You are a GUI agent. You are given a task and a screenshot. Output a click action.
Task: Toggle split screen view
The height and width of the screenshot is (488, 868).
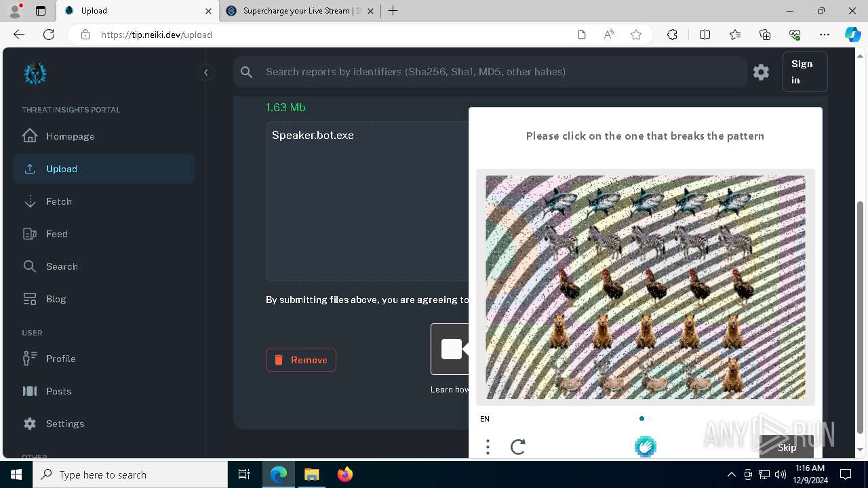[x=705, y=35]
